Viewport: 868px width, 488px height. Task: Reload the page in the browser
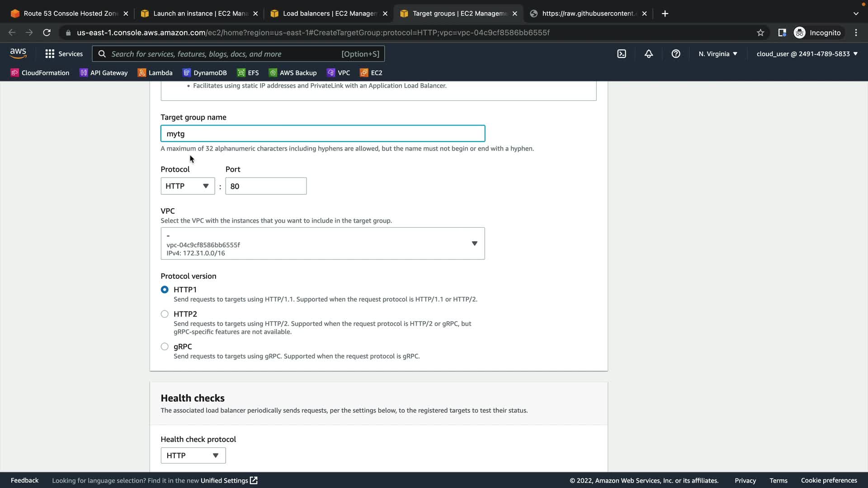(x=47, y=33)
